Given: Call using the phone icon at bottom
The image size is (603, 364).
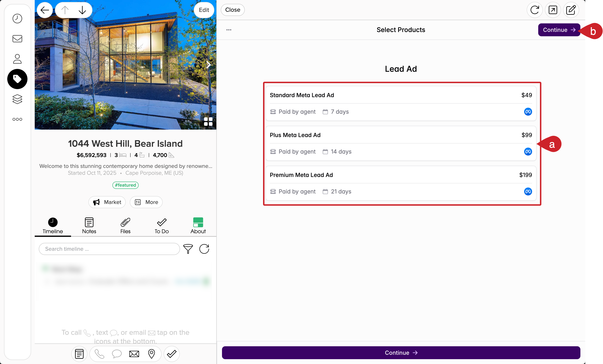Looking at the screenshot, I should point(99,354).
